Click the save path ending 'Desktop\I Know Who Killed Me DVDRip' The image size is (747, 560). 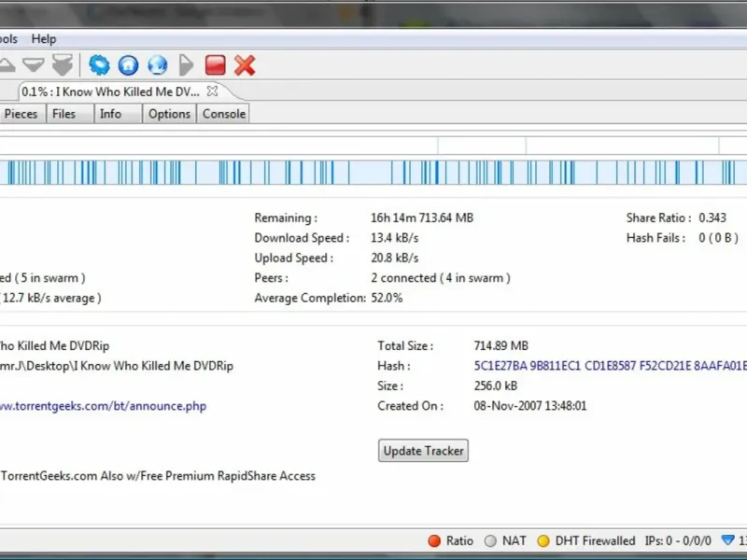click(x=117, y=366)
